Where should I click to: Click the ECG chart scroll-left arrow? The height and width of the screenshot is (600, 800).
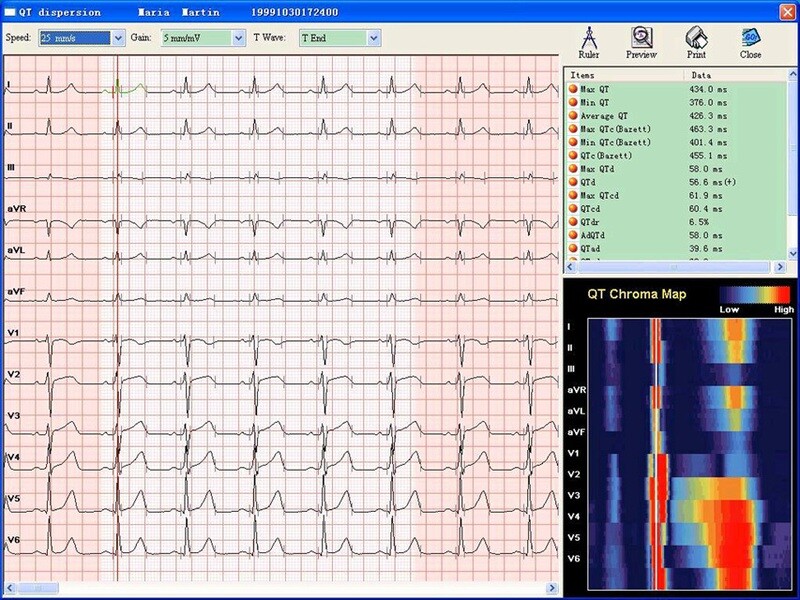[10, 588]
